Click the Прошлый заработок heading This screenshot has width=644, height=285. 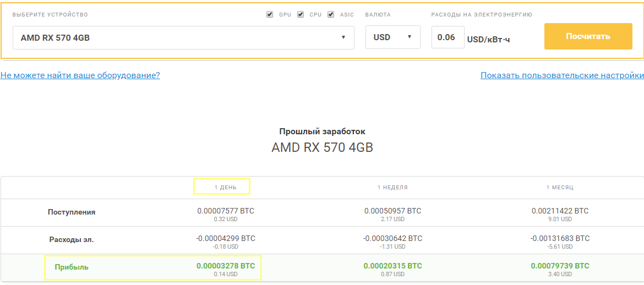click(322, 132)
